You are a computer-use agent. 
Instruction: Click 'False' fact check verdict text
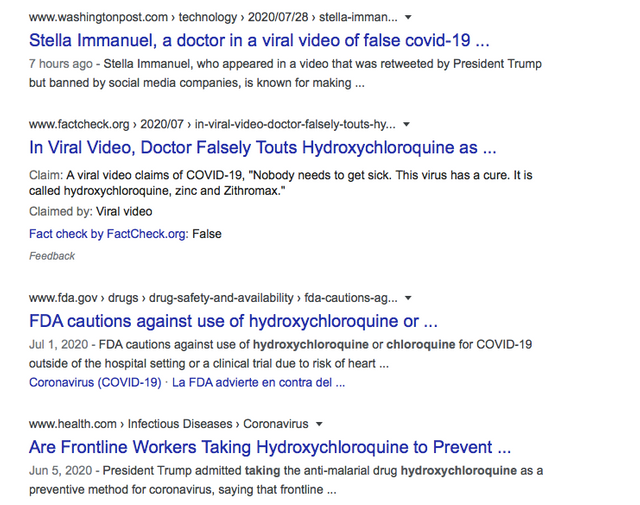[x=207, y=234]
